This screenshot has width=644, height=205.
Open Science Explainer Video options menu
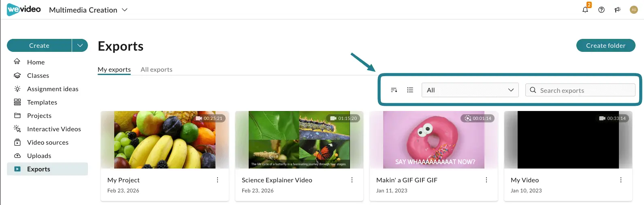[x=352, y=180]
